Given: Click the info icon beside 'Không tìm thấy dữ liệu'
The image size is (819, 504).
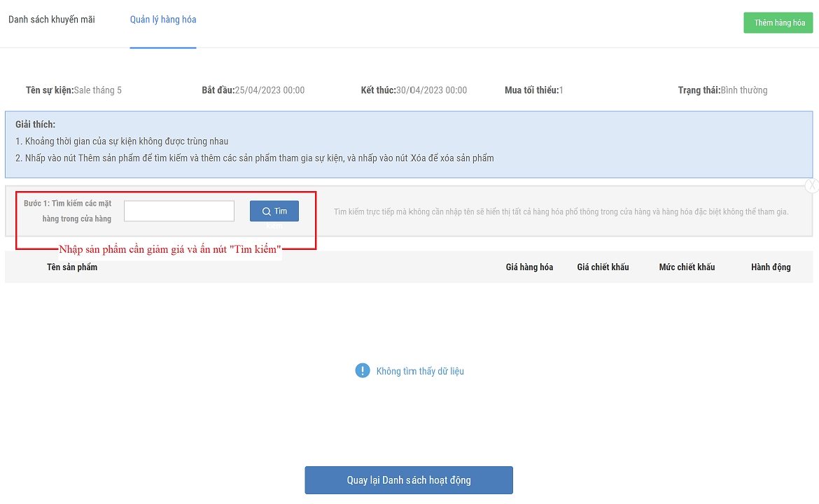Looking at the screenshot, I should tap(362, 371).
